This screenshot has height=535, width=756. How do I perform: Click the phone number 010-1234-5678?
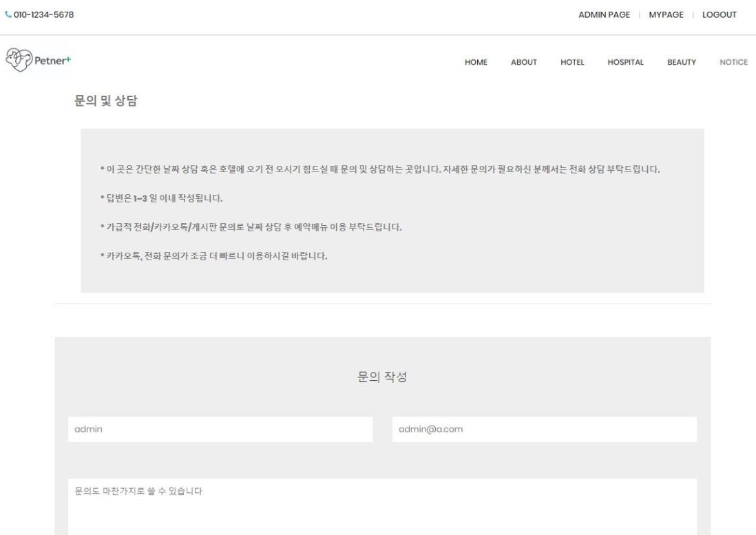pyautogui.click(x=44, y=15)
